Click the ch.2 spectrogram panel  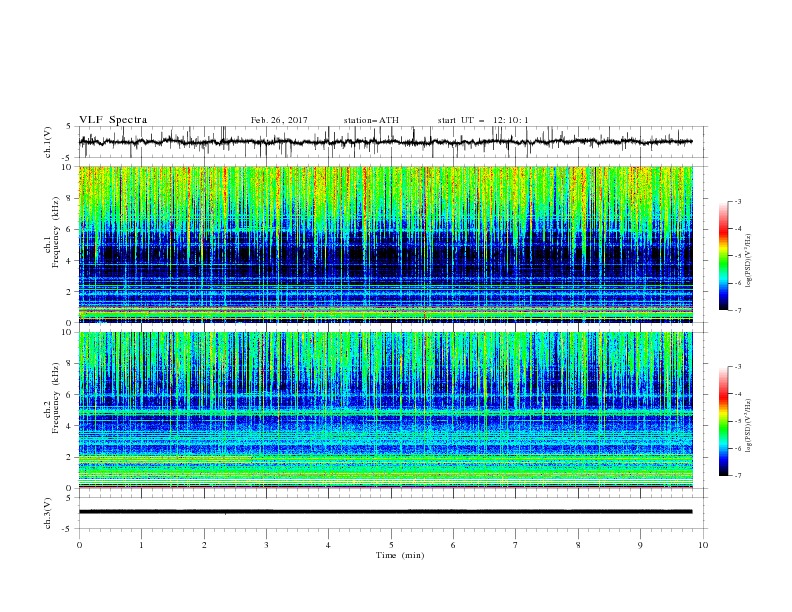[386, 410]
